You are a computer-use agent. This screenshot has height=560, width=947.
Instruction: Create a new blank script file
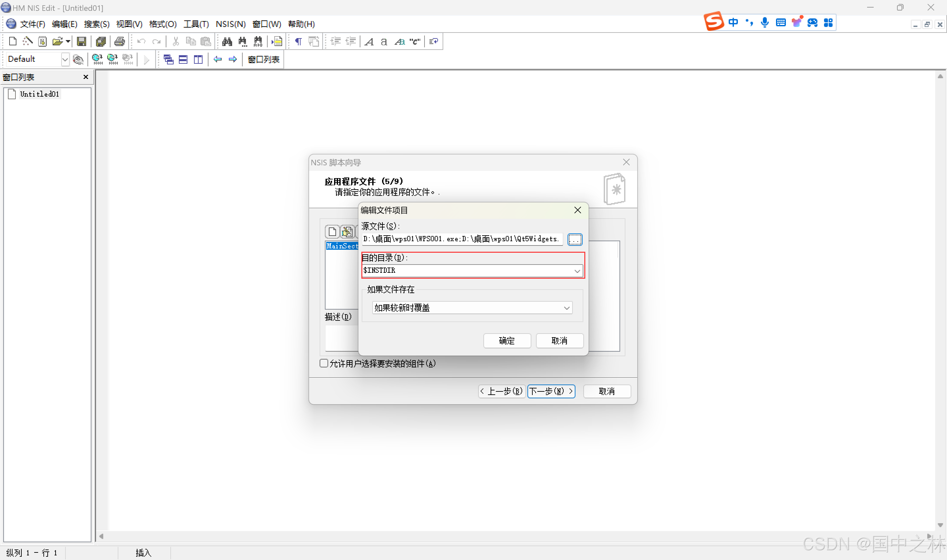tap(12, 41)
